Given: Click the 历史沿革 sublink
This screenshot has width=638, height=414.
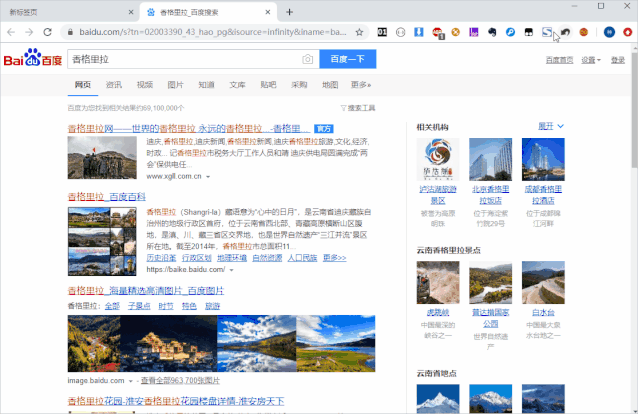Looking at the screenshot, I should pyautogui.click(x=161, y=258).
